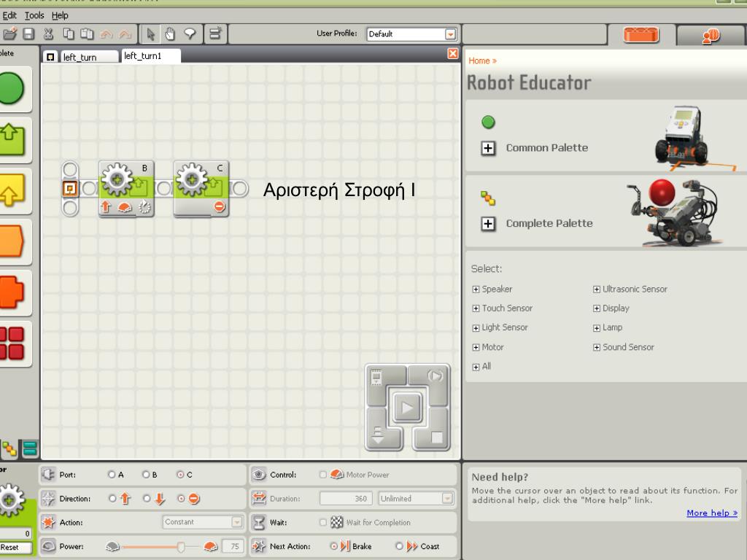Viewport: 747px width, 560px height.
Task: Set direction to forward up arrow
Action: click(x=112, y=499)
